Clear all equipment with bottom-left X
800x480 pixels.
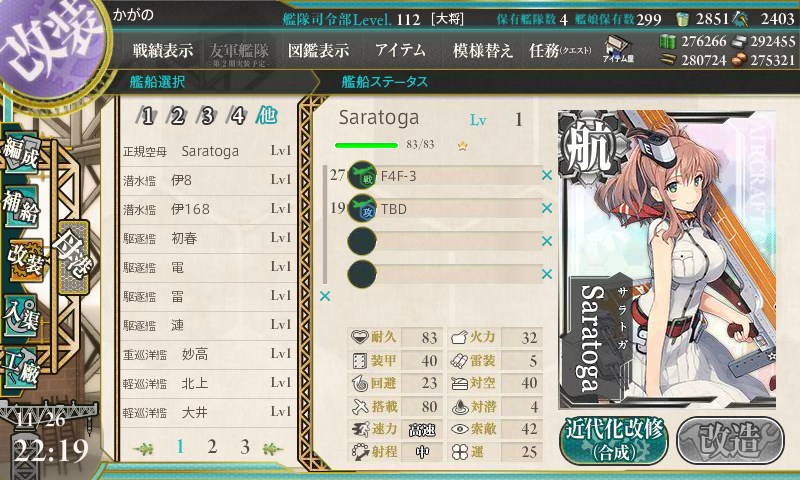tap(324, 296)
